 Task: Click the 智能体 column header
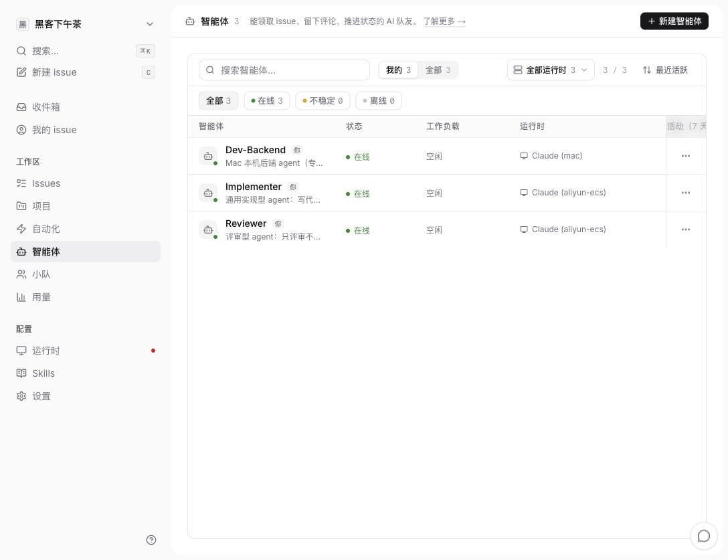click(x=211, y=126)
